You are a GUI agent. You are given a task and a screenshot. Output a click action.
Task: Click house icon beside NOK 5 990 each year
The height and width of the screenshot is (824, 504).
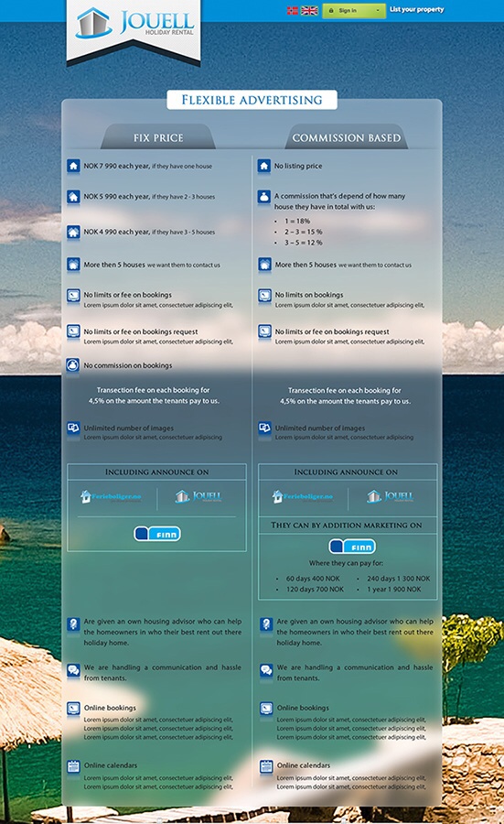pyautogui.click(x=73, y=197)
